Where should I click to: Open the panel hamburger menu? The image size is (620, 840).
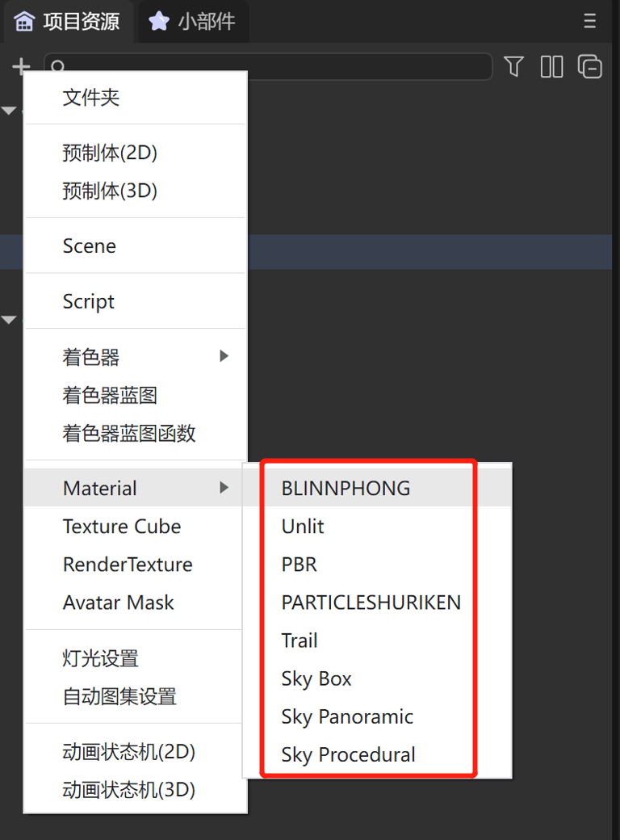590,21
